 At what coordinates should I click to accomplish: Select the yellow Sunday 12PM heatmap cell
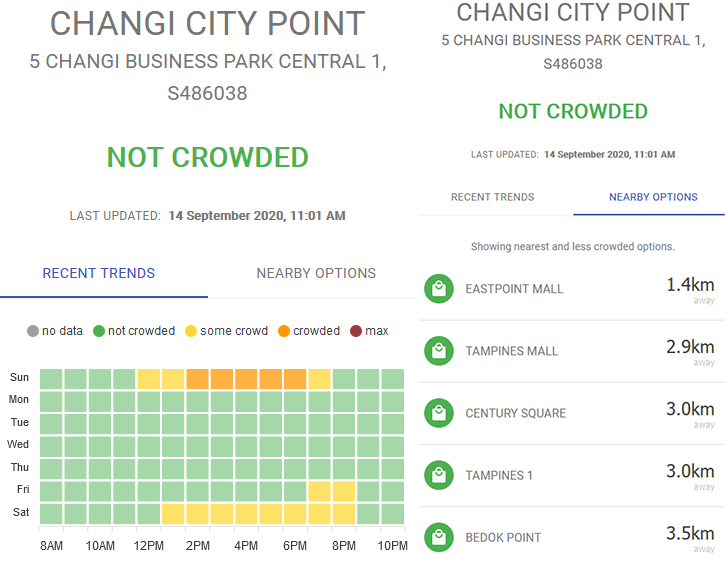[148, 379]
